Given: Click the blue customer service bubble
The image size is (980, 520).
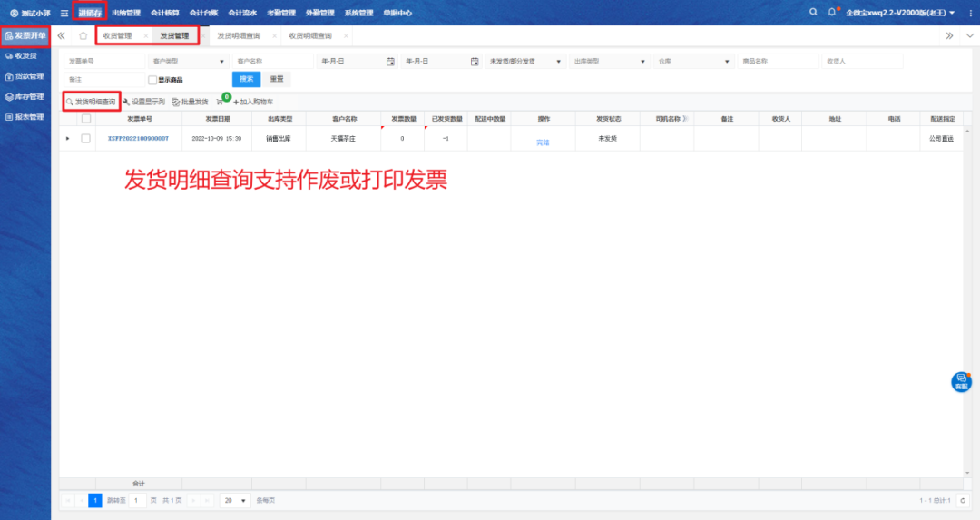Looking at the screenshot, I should 961,382.
